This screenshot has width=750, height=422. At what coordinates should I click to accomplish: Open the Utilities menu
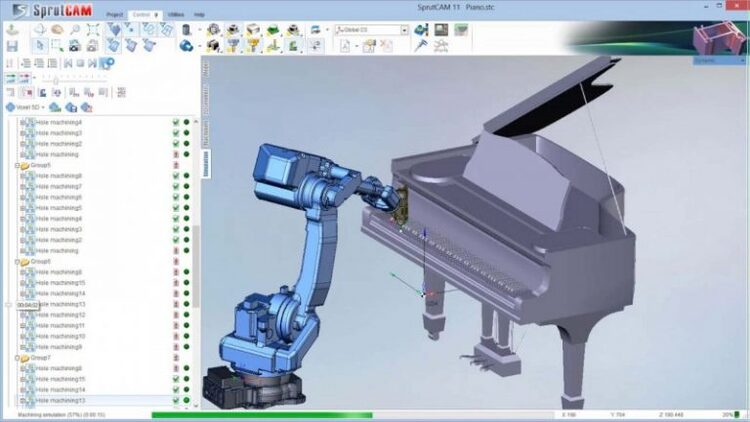tap(176, 15)
